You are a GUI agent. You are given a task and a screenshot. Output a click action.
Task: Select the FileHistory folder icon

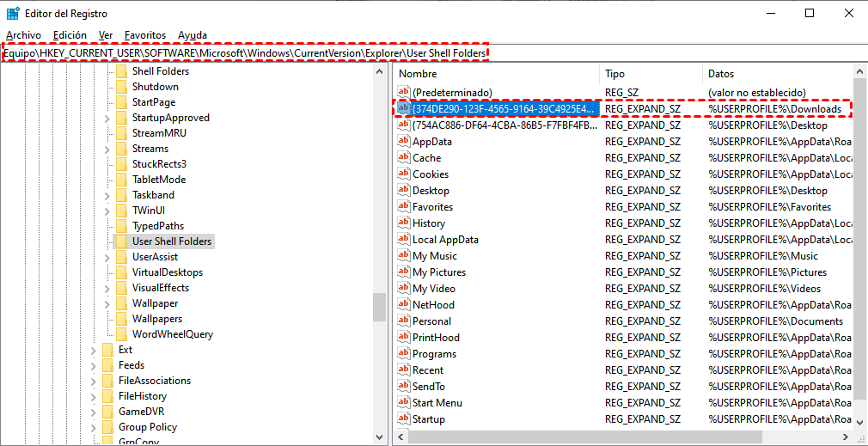(x=107, y=397)
